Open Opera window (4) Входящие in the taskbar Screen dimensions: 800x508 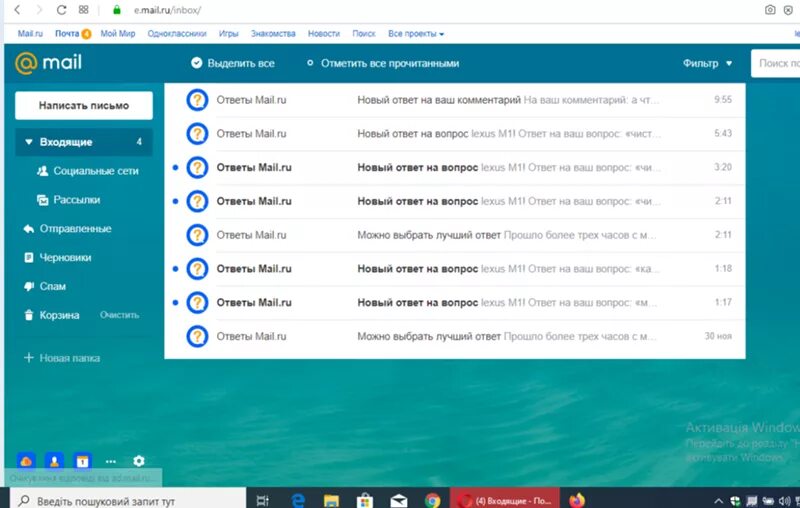505,500
